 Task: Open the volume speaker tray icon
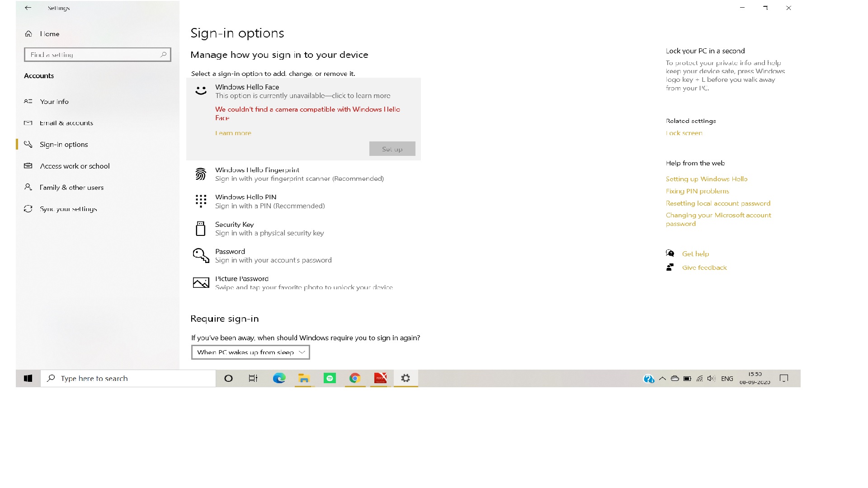[711, 379]
